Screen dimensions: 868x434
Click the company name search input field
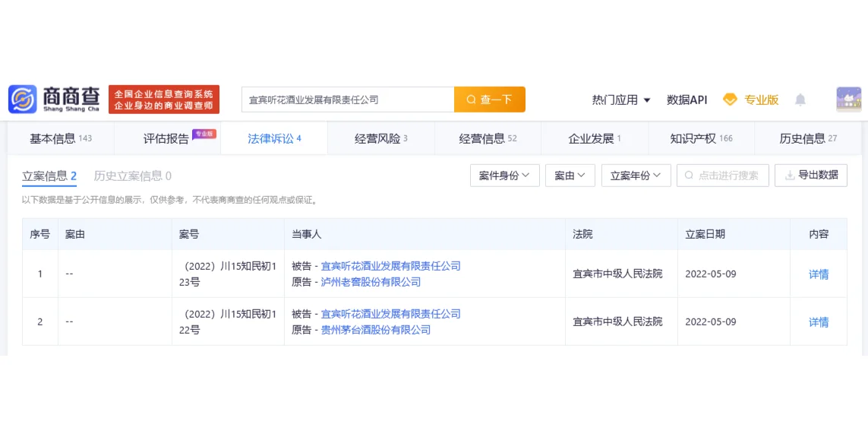click(x=348, y=100)
